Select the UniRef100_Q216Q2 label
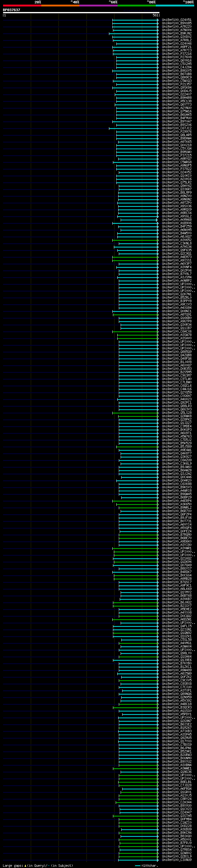This screenshot has width=197, height=868. point(177,558)
